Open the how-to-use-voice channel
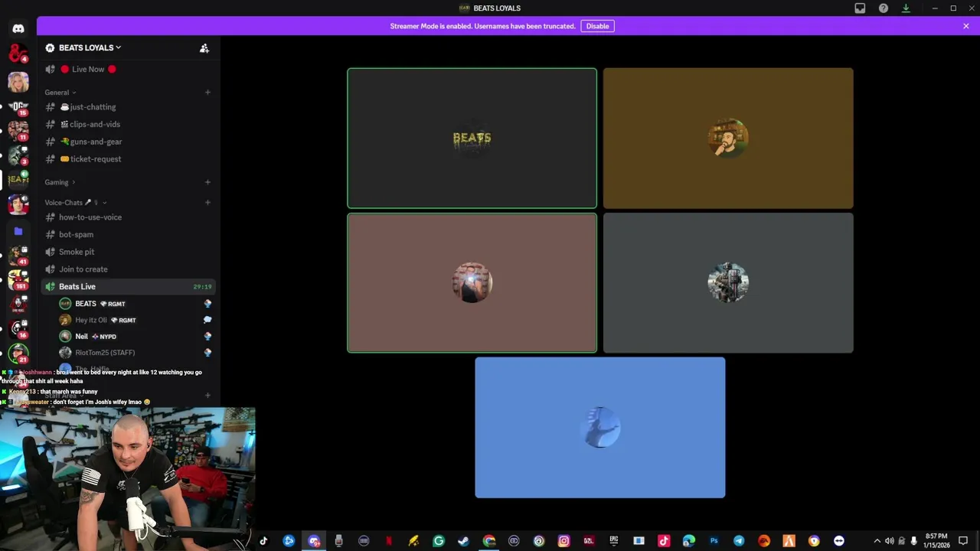The width and height of the screenshot is (980, 551). click(128, 217)
